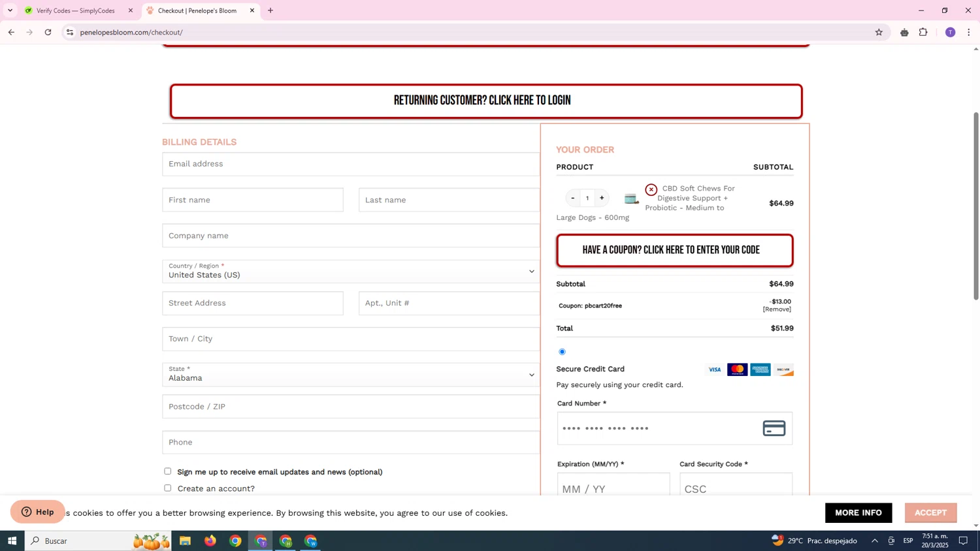Remove the pbcart20free coupon

[x=777, y=309]
